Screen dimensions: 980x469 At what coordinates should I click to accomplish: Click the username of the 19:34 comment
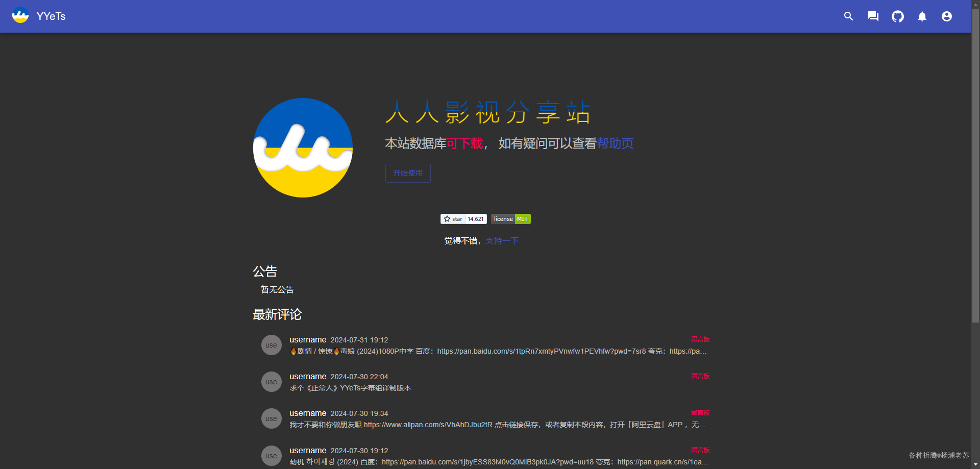pyautogui.click(x=308, y=413)
